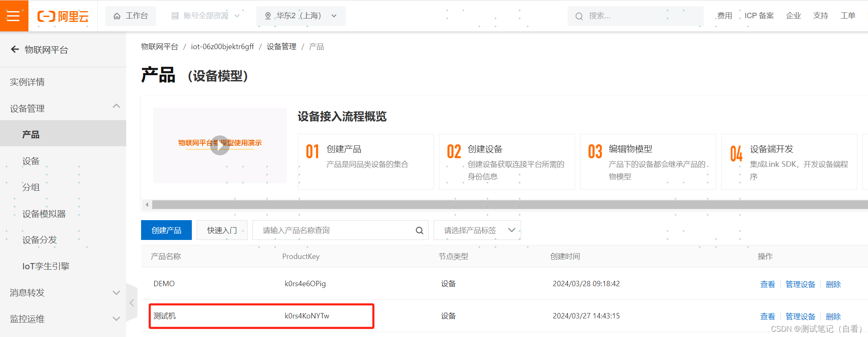Open the 企业 top menu
Image resolution: width=868 pixels, height=337 pixels.
pyautogui.click(x=793, y=16)
